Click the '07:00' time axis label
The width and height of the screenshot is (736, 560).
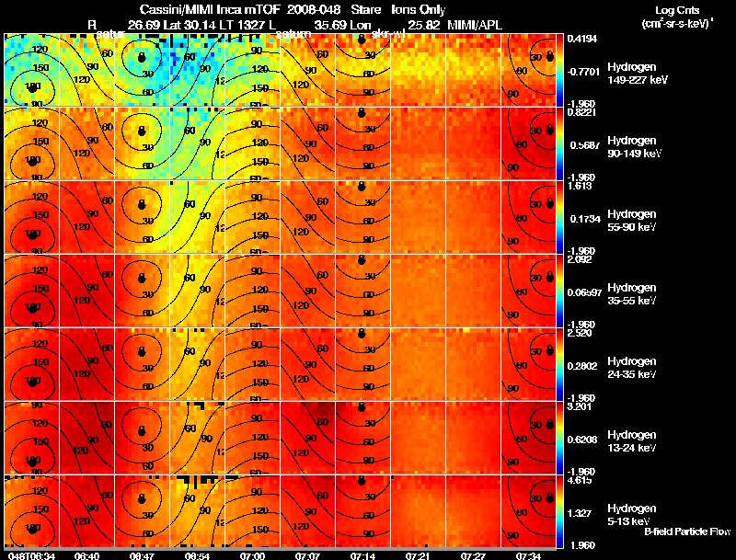click(252, 556)
